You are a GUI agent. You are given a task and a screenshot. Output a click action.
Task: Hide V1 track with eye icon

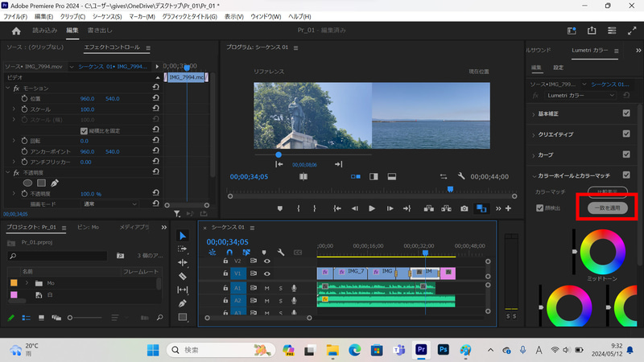tap(266, 274)
